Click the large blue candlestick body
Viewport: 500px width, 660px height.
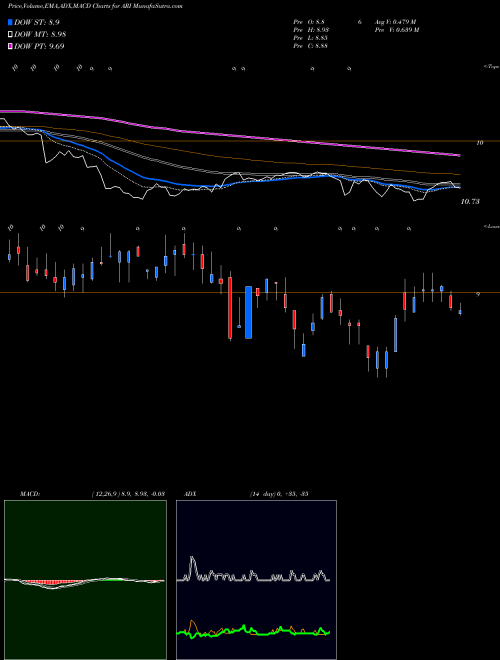[x=249, y=312]
